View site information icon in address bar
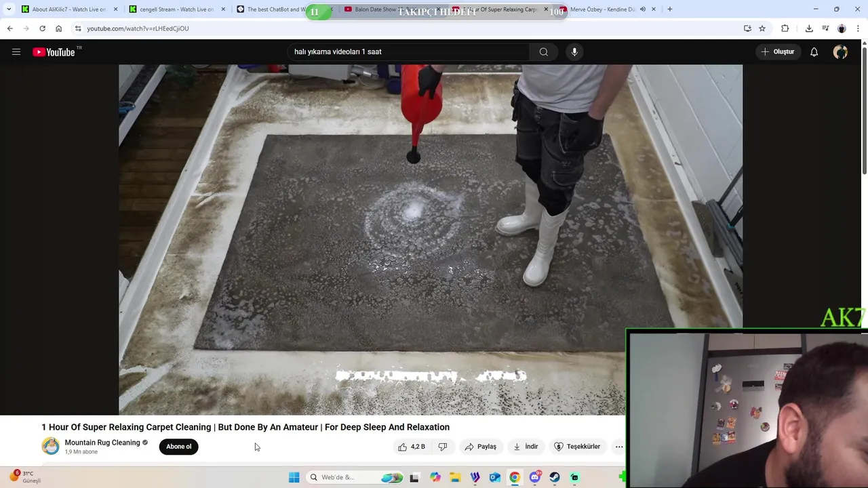The width and height of the screenshot is (868, 488). click(x=78, y=28)
